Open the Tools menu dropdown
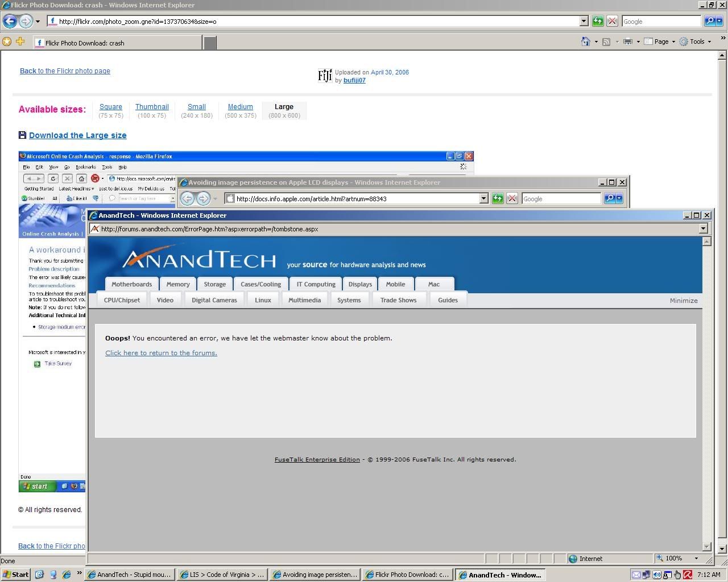The height and width of the screenshot is (582, 728). pos(696,41)
